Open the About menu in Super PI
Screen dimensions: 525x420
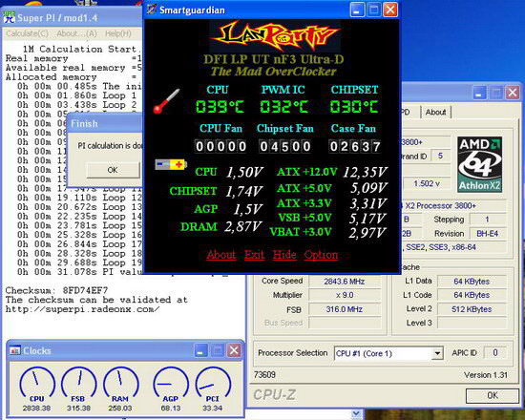pyautogui.click(x=76, y=33)
